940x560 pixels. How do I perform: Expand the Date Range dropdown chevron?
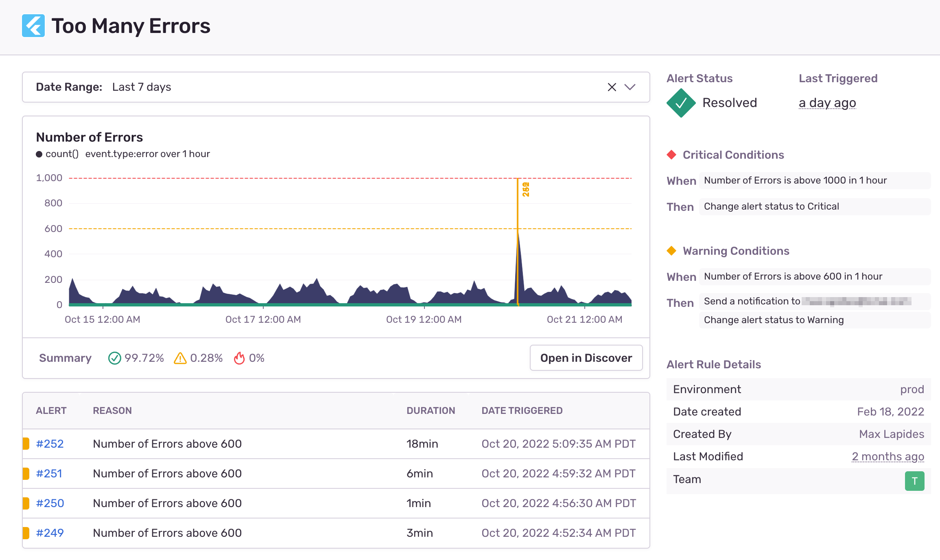(630, 87)
